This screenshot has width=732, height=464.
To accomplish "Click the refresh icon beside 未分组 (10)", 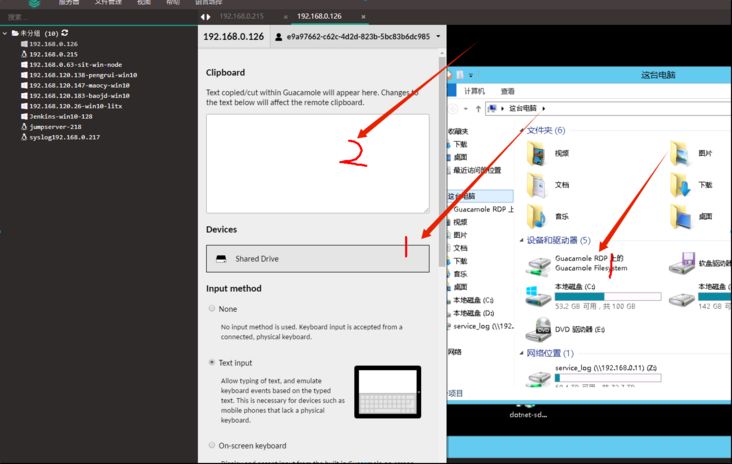I will coord(64,33).
